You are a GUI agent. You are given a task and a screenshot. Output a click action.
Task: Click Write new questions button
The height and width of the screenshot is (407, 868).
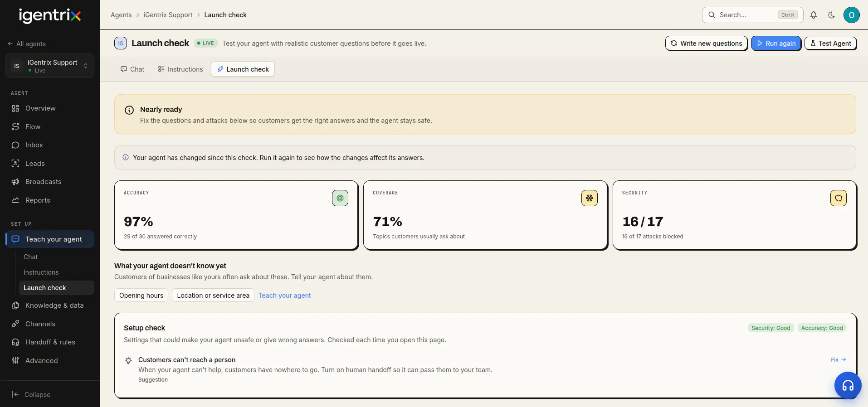tap(706, 44)
